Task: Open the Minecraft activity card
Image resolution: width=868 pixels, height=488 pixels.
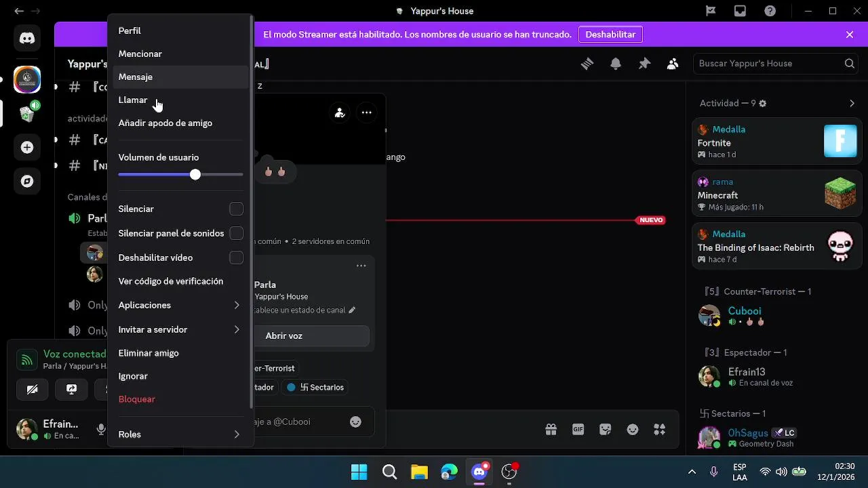Action: click(776, 195)
